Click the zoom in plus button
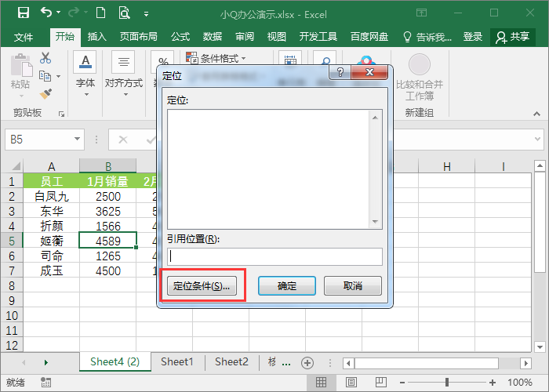 pyautogui.click(x=493, y=383)
